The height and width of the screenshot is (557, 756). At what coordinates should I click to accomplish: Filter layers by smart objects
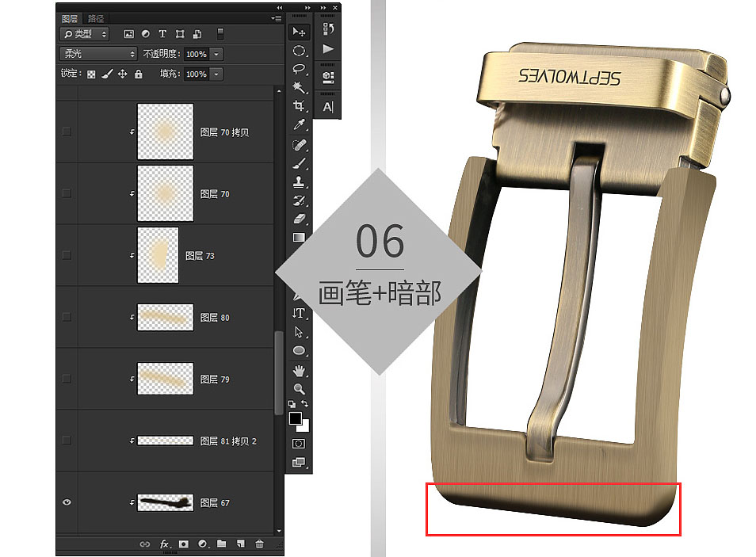[197, 34]
